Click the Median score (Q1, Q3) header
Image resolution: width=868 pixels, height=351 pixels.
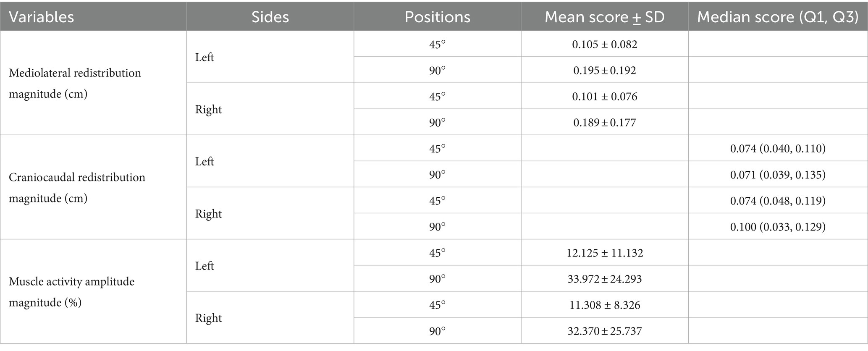click(x=778, y=17)
